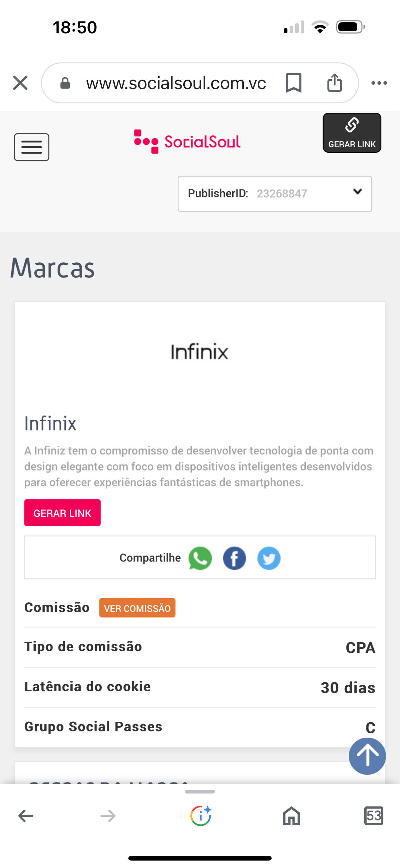400x868 pixels.
Task: Open the browser three-dots menu
Action: [x=379, y=83]
